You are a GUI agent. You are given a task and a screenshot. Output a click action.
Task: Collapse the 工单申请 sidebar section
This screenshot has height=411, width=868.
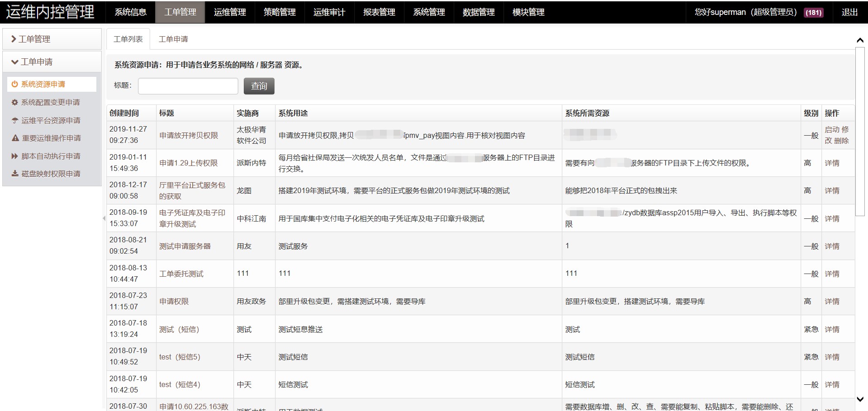52,62
